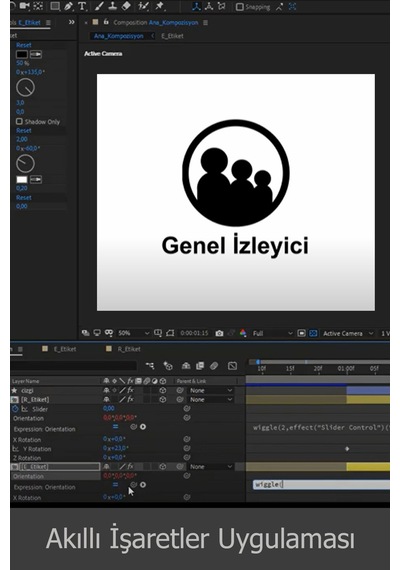The height and width of the screenshot is (570, 400).
Task: Toggle hide shy layers switch
Action: (186, 366)
